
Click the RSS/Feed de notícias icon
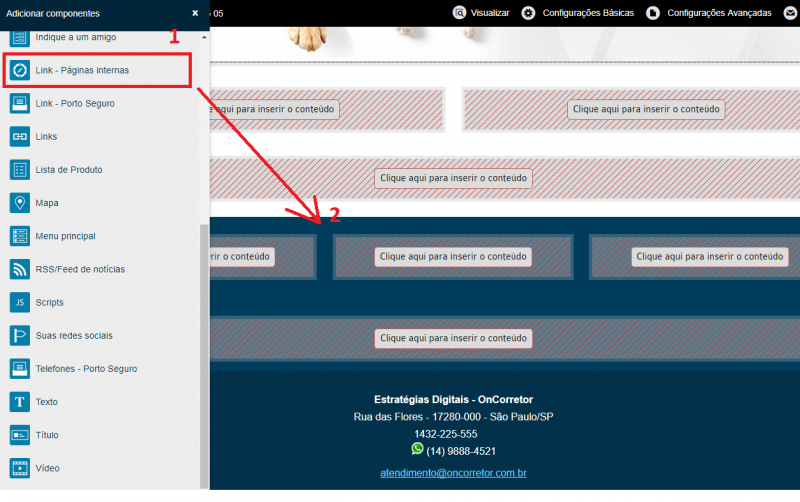[x=19, y=269]
